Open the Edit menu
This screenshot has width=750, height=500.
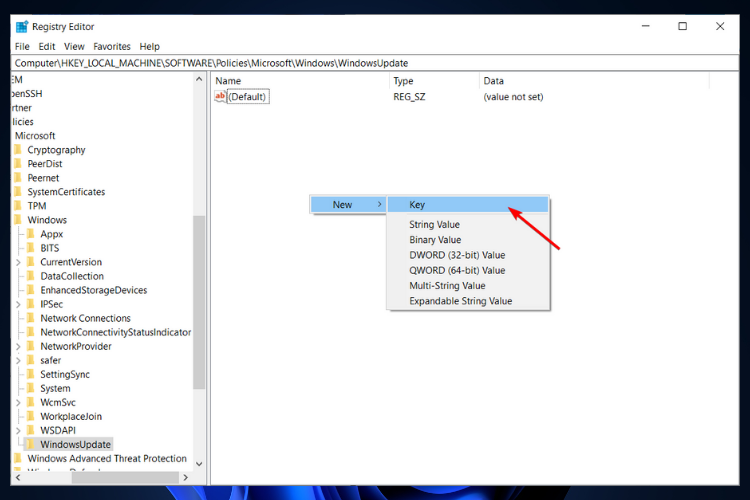[46, 46]
